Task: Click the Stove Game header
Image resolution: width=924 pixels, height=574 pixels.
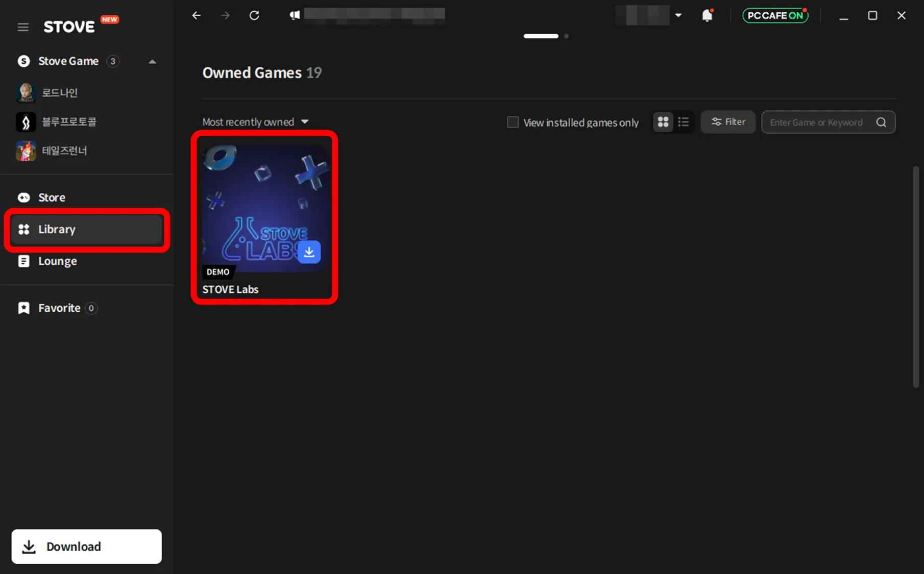Action: [x=68, y=61]
